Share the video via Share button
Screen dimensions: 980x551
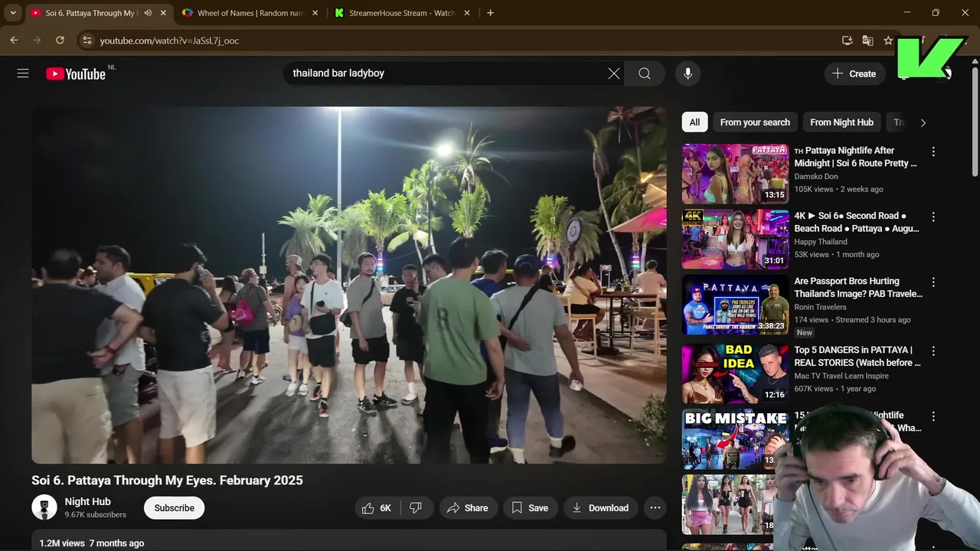click(468, 508)
